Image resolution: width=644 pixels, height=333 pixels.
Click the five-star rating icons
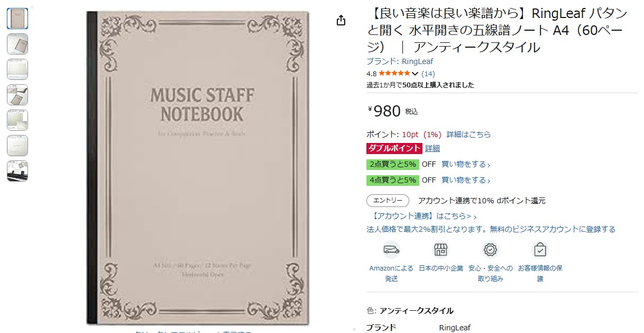click(394, 74)
